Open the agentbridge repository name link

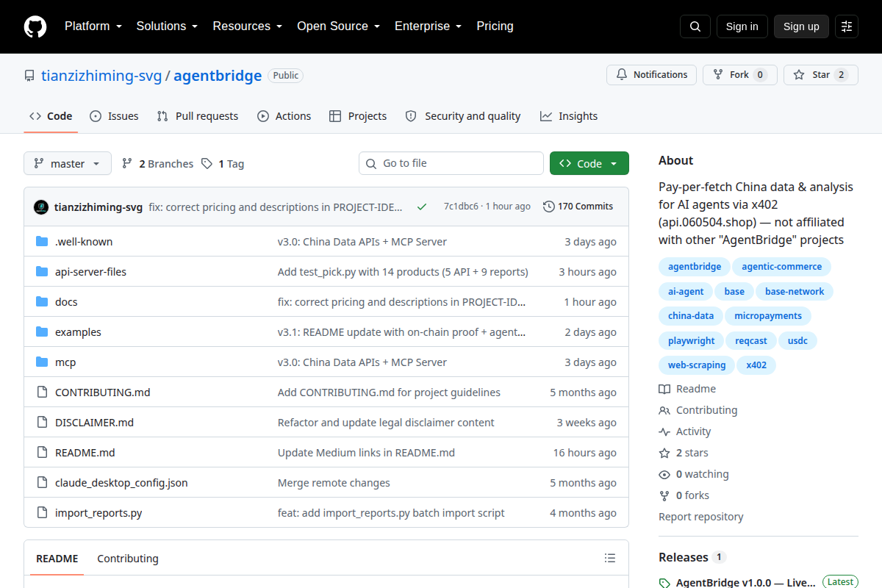tap(218, 75)
